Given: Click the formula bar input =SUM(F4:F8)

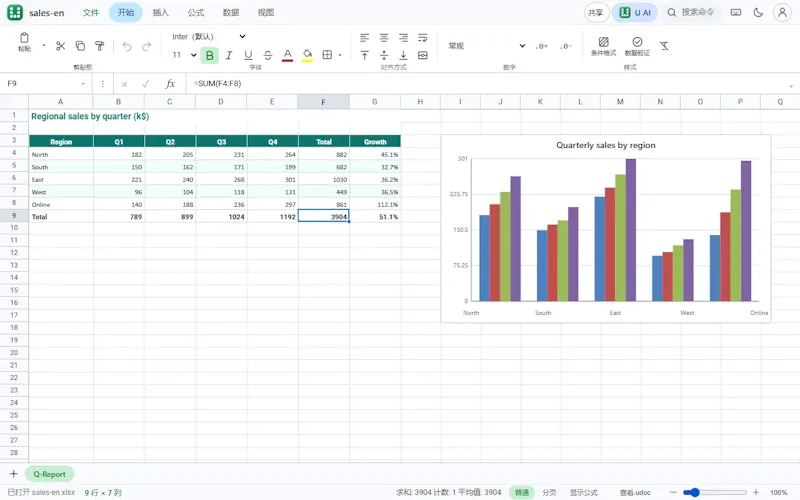Looking at the screenshot, I should [x=487, y=84].
